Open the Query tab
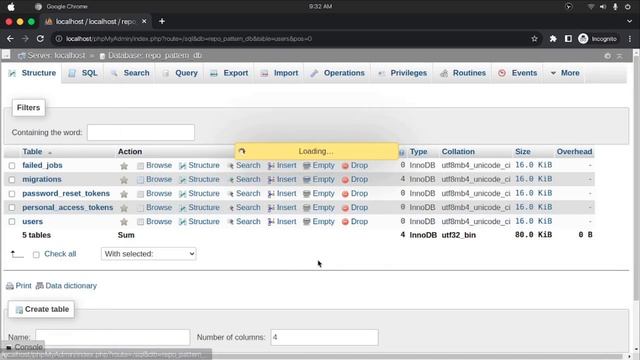The width and height of the screenshot is (640, 360). [x=180, y=73]
